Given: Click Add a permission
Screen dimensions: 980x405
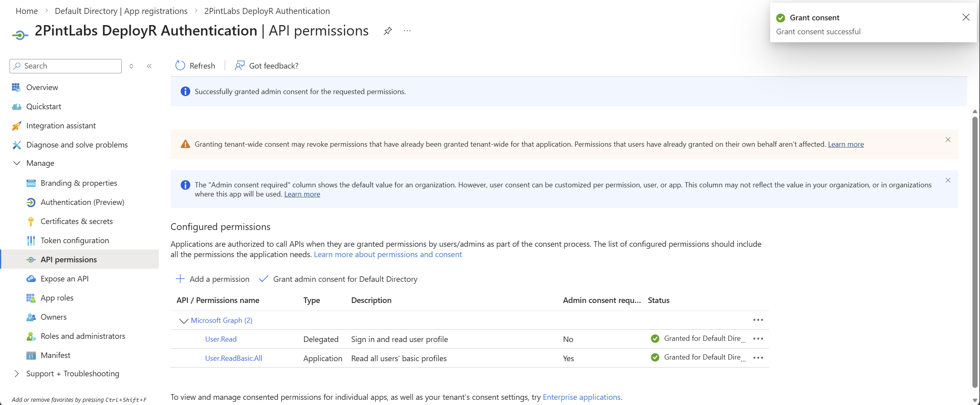Looking at the screenshot, I should coord(213,279).
